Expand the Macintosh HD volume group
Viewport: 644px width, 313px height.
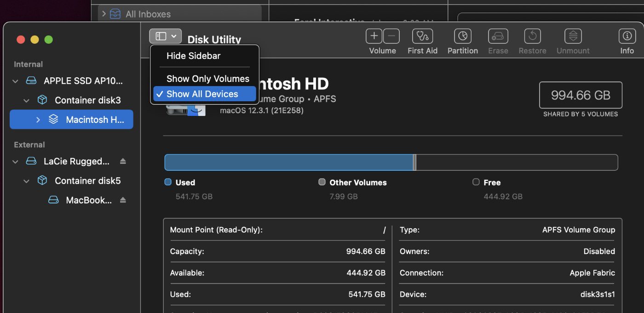38,120
